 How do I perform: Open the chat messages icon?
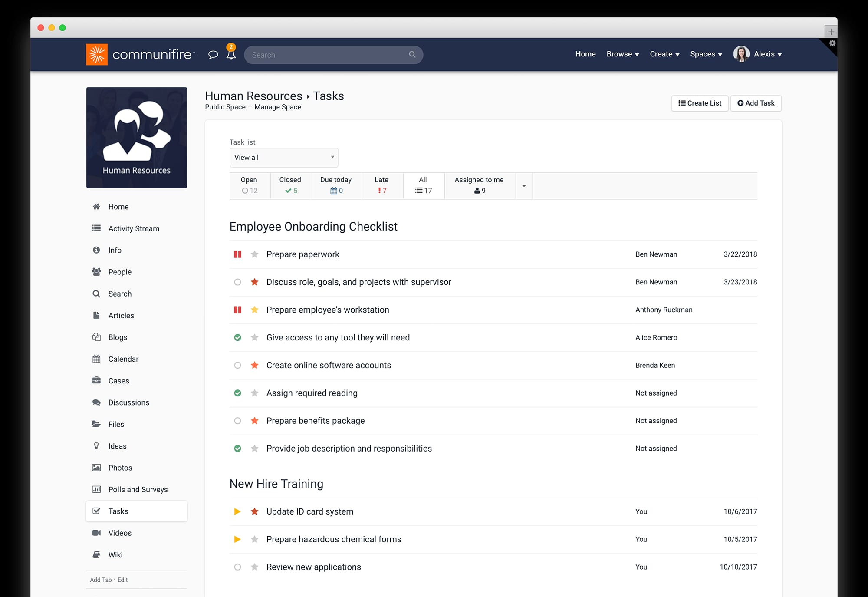click(213, 55)
